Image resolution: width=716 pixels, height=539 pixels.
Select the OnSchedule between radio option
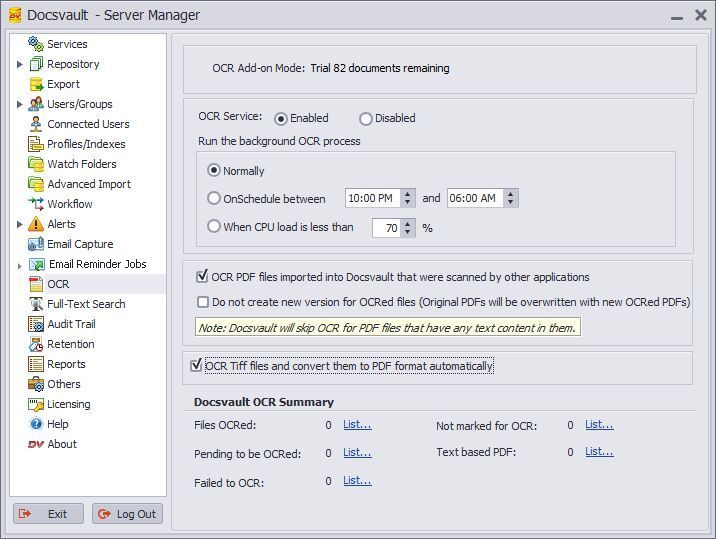click(214, 199)
